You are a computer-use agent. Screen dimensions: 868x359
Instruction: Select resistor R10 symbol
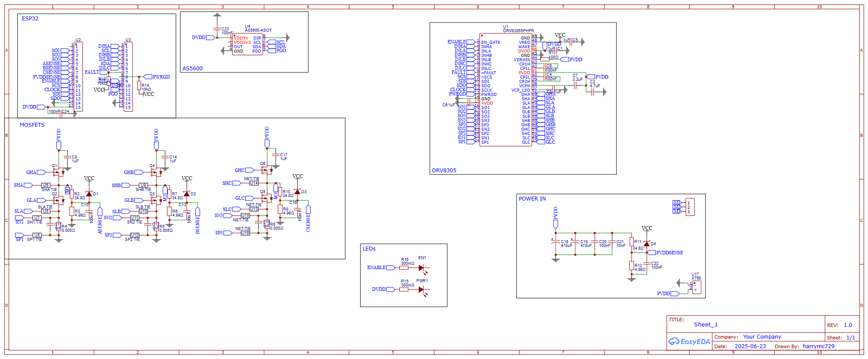tap(280, 192)
